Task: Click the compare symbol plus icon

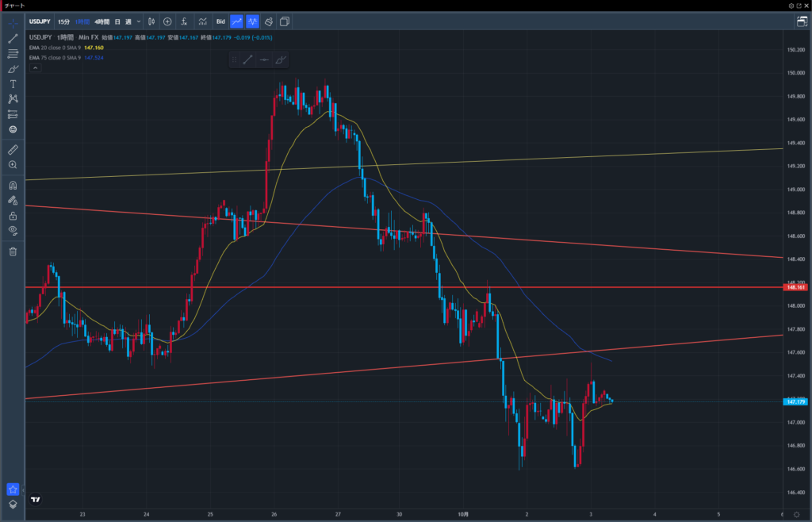Action: pos(167,21)
